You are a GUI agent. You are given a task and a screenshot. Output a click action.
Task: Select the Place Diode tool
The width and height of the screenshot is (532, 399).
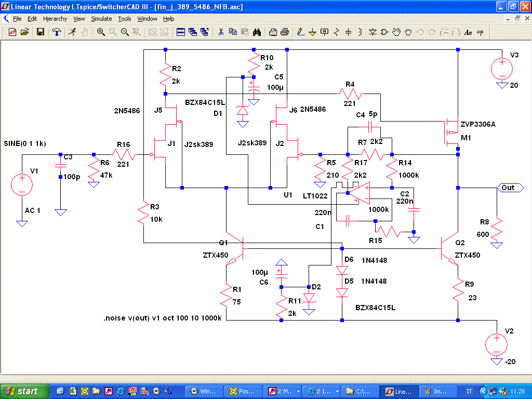point(373,32)
